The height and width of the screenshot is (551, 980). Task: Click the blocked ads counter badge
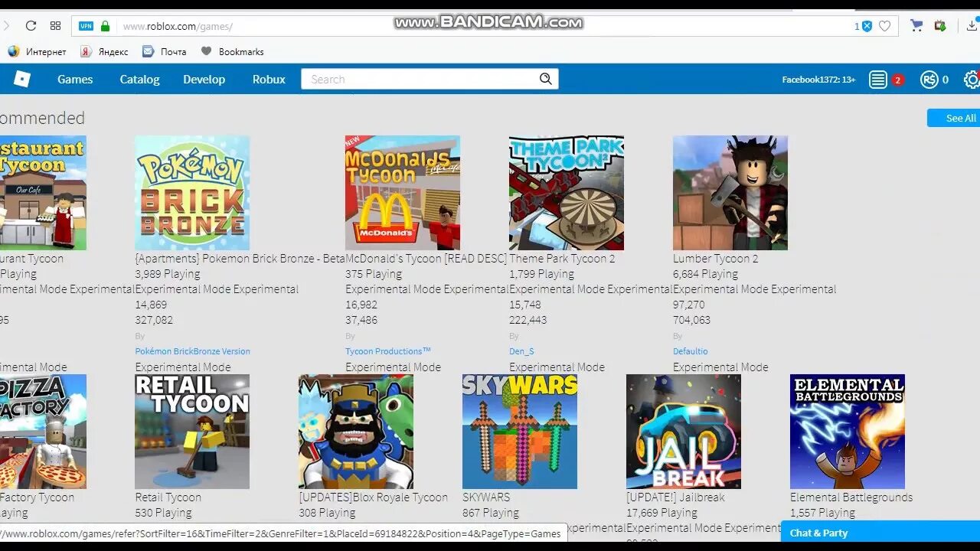click(x=863, y=26)
